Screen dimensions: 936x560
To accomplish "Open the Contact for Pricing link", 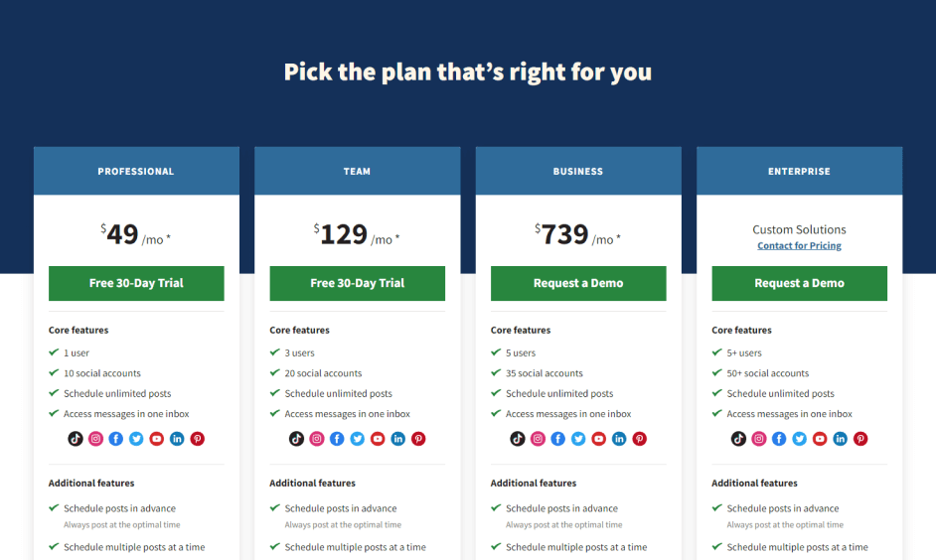I will [799, 245].
